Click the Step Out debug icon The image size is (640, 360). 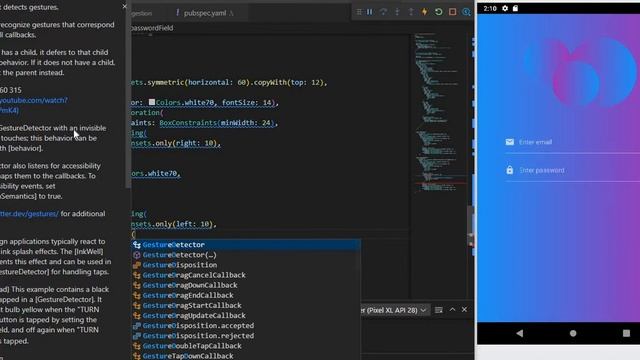point(411,12)
